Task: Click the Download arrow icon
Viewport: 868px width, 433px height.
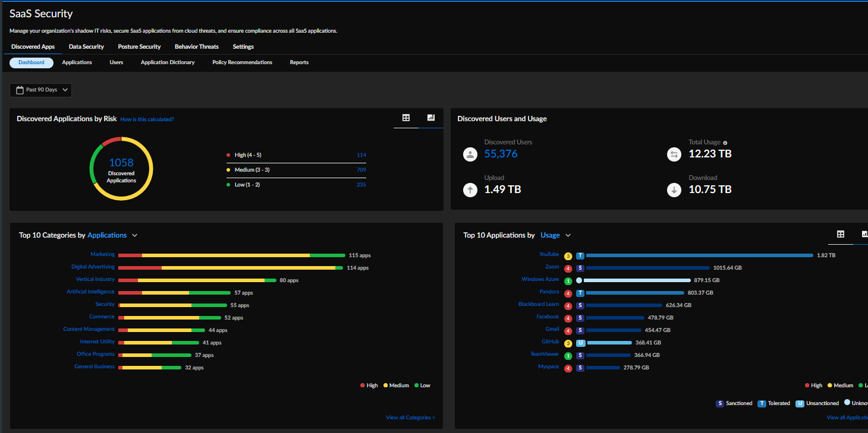Action: pos(674,190)
